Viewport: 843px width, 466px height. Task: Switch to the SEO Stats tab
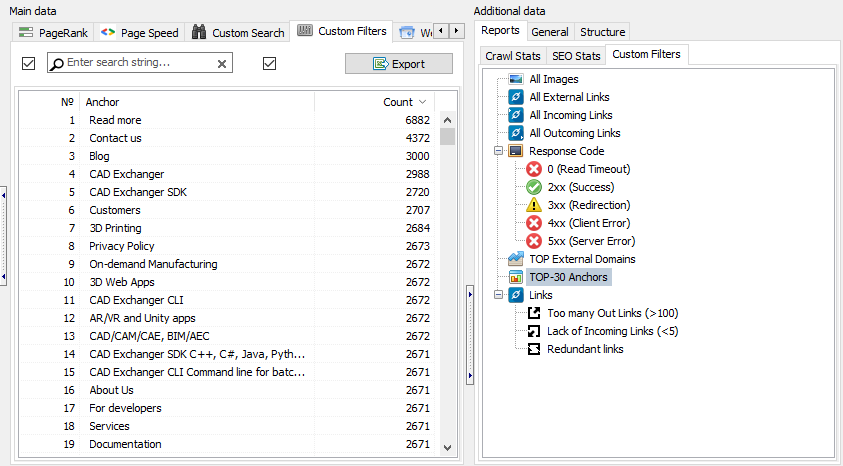tap(576, 56)
